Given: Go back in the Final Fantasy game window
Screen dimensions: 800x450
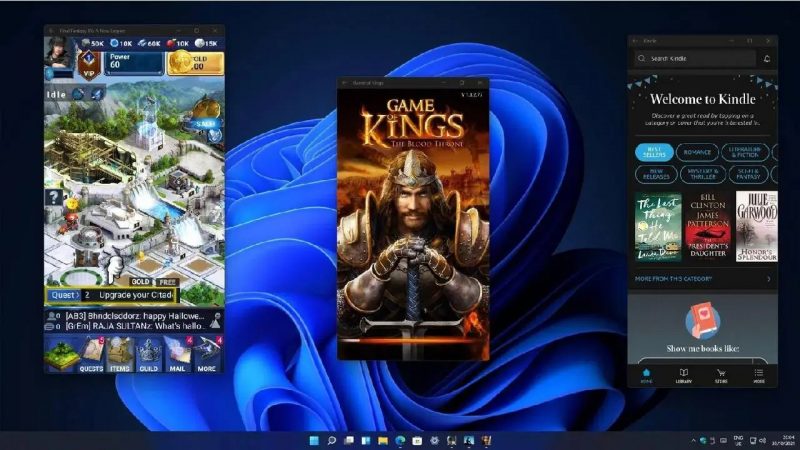Looking at the screenshot, I should point(51,31).
